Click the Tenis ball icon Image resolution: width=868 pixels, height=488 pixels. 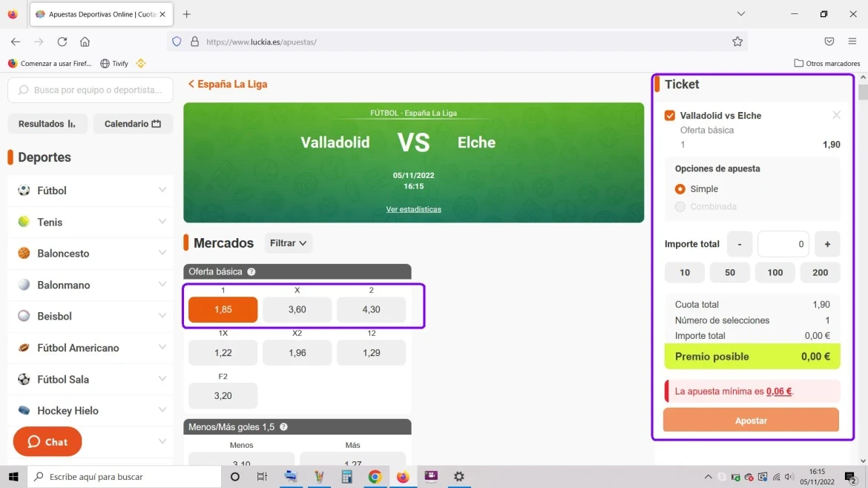click(x=24, y=222)
